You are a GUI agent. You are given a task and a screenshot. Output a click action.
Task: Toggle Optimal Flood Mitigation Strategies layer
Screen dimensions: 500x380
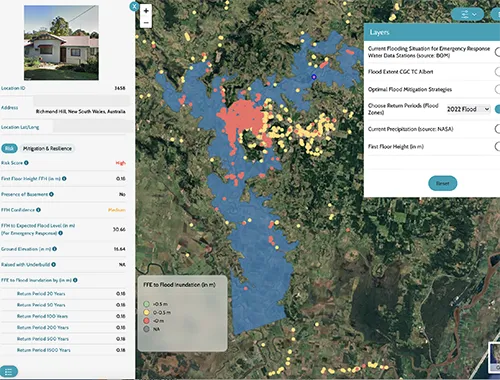tap(497, 89)
